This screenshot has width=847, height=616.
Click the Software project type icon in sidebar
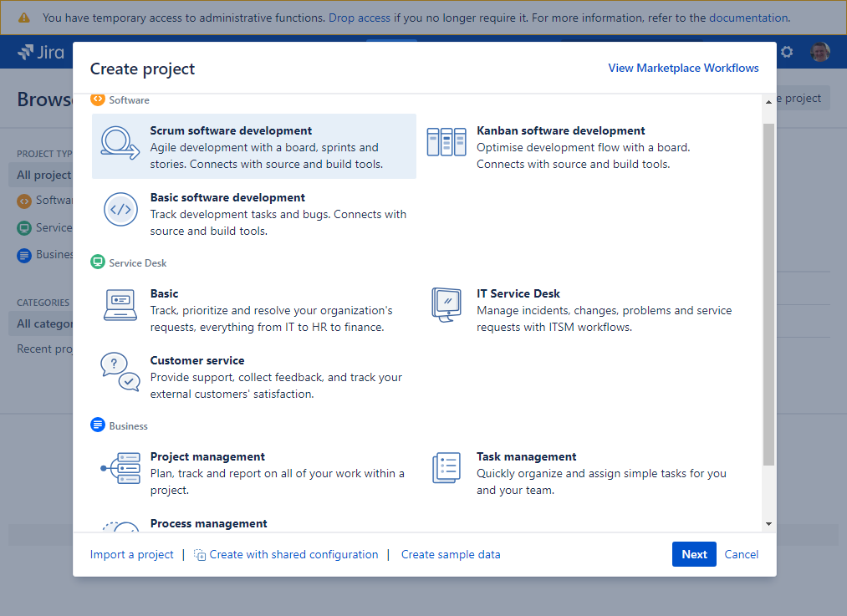point(23,201)
